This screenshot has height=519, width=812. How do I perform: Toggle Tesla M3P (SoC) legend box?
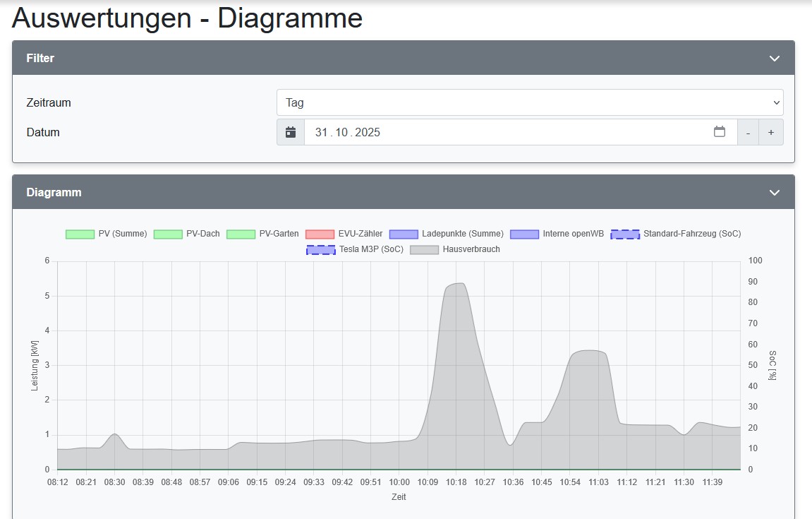[320, 249]
